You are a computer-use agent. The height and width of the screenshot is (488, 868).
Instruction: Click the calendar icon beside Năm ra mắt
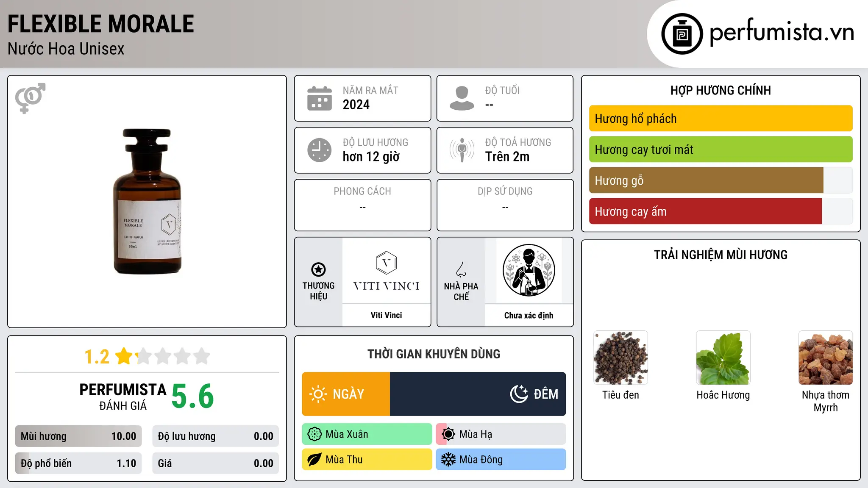(320, 98)
